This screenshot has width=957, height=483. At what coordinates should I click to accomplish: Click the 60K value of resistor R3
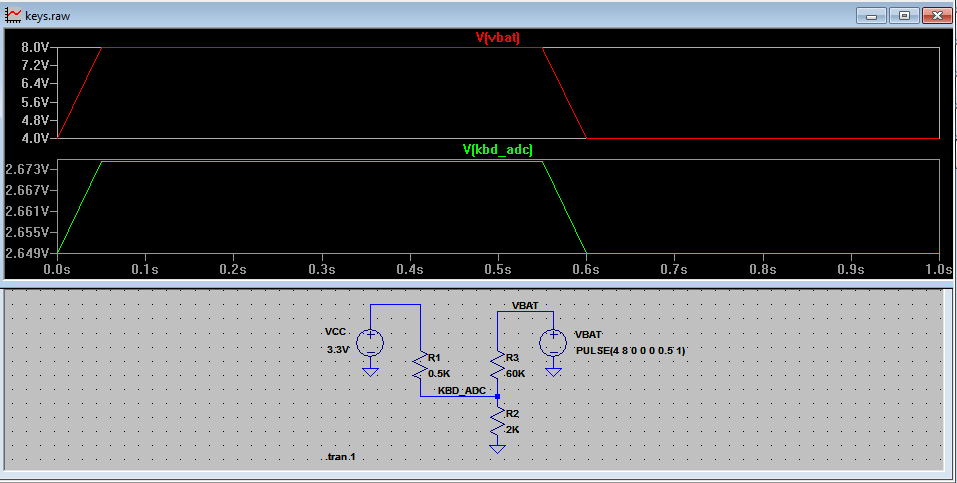click(x=515, y=373)
